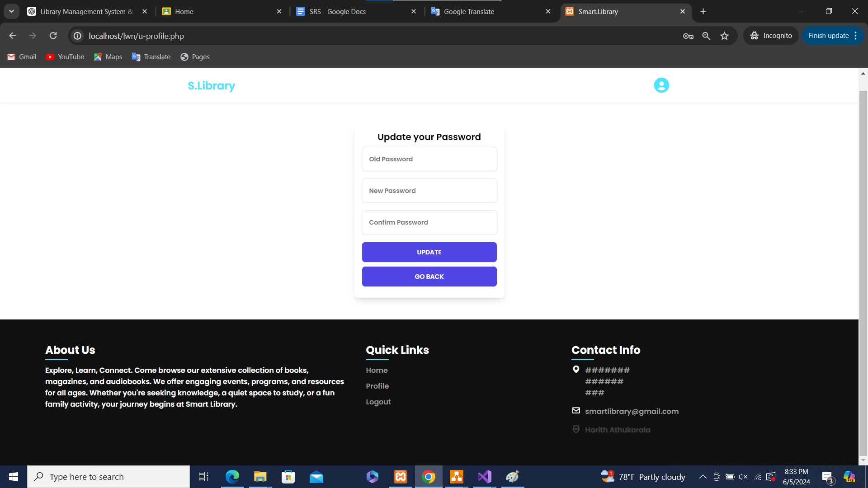The width and height of the screenshot is (868, 488).
Task: Reload the page with refresh icon
Action: coord(53,36)
